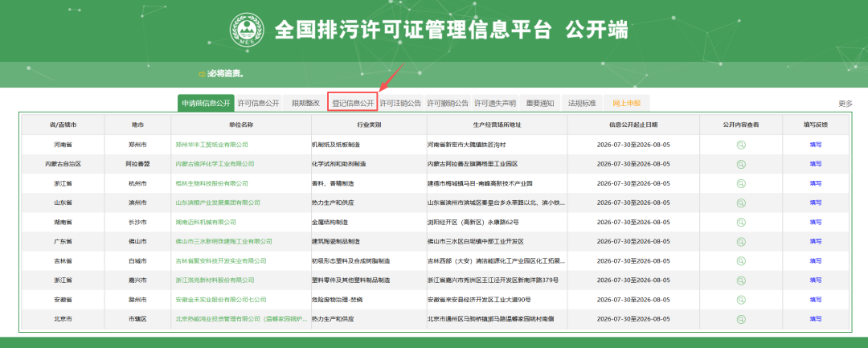Click the MEE logo emblem in header
The width and height of the screenshot is (868, 348).
(248, 30)
